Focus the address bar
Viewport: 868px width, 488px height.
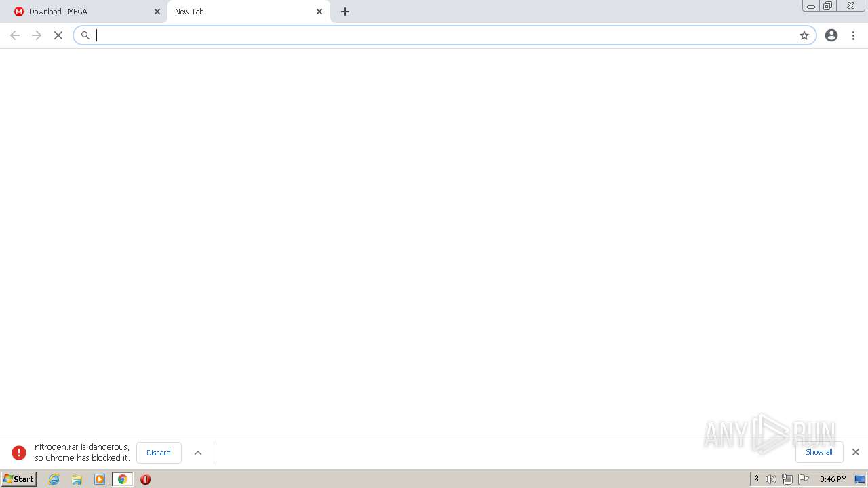[x=444, y=35]
